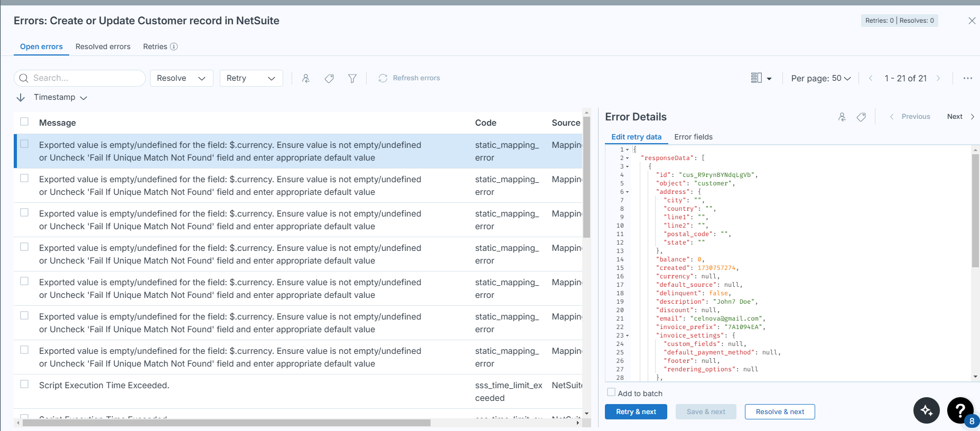Click the Retries info icon

pos(174,46)
